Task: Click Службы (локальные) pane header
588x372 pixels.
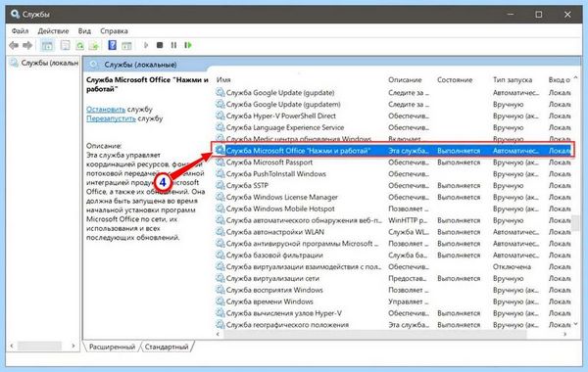Action: pos(140,65)
